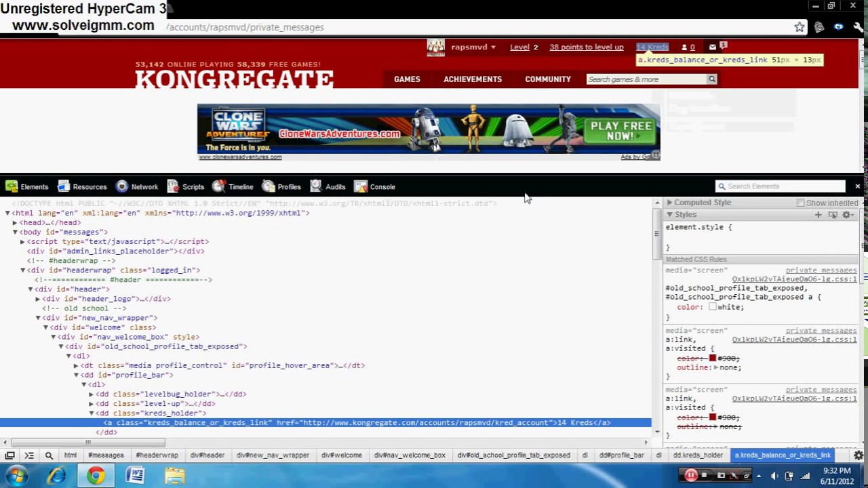
Task: Click the Search Elements field
Action: (x=780, y=186)
